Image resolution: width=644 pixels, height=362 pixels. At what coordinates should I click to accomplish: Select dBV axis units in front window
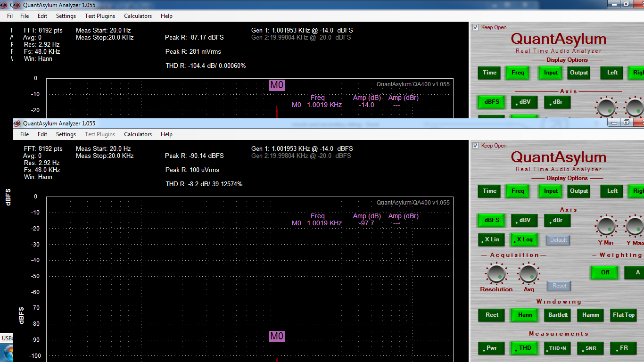point(525,220)
